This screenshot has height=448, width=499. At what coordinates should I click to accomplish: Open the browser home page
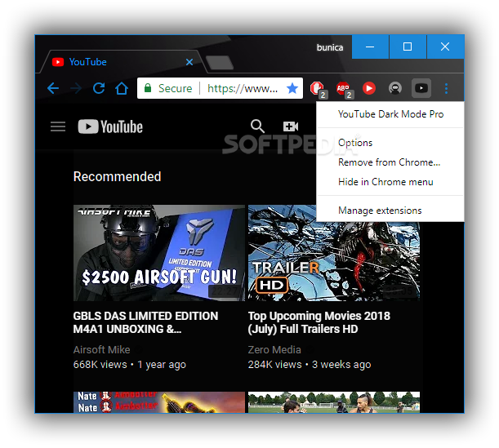click(122, 88)
